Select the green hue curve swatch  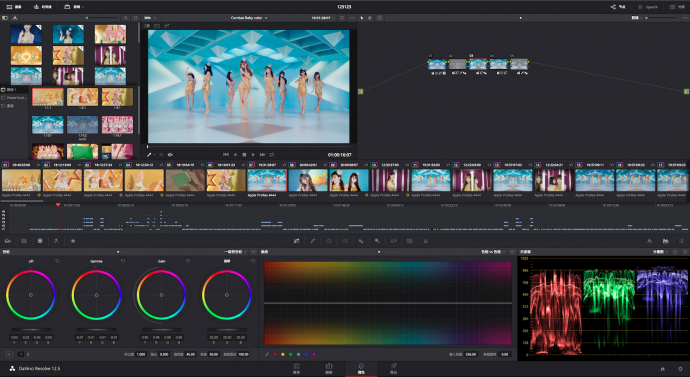click(x=290, y=354)
